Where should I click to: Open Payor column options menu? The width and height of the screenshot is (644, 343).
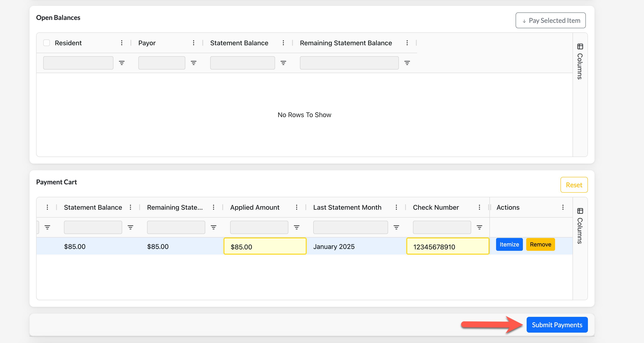(193, 43)
